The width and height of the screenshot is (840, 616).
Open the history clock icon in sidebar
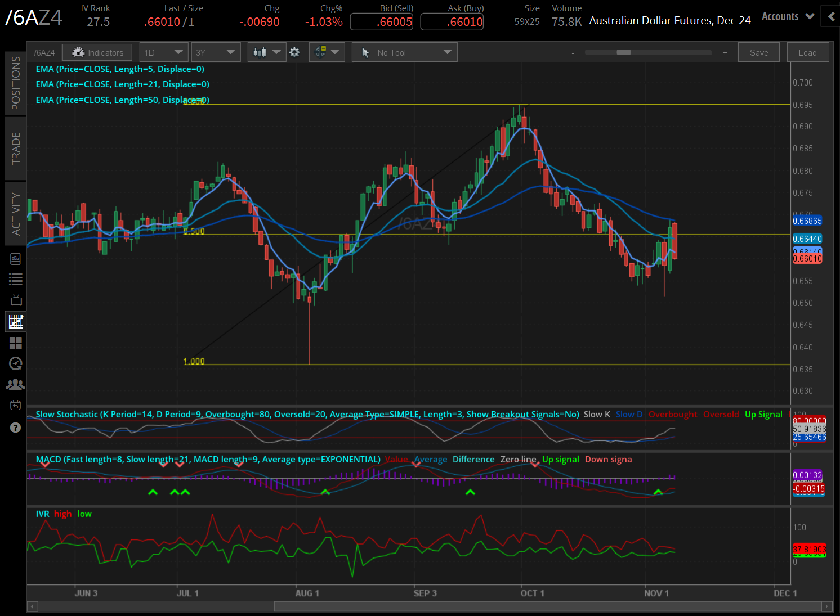coord(15,363)
